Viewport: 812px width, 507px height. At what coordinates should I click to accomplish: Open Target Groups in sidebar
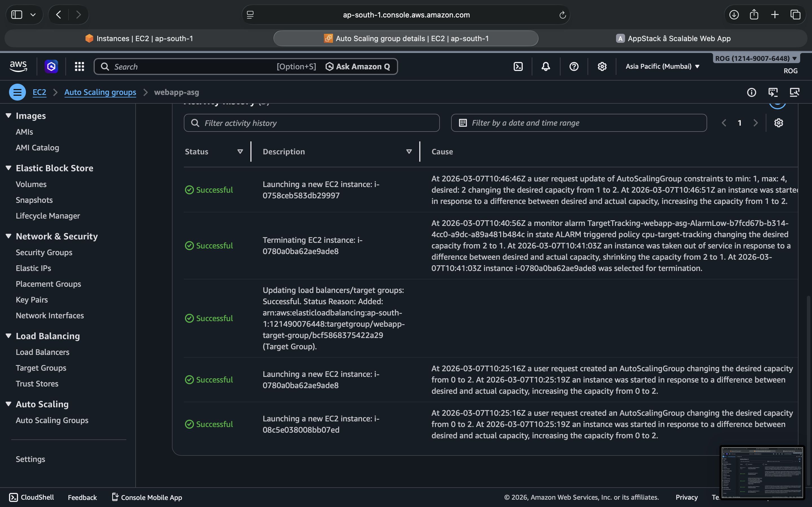point(41,368)
